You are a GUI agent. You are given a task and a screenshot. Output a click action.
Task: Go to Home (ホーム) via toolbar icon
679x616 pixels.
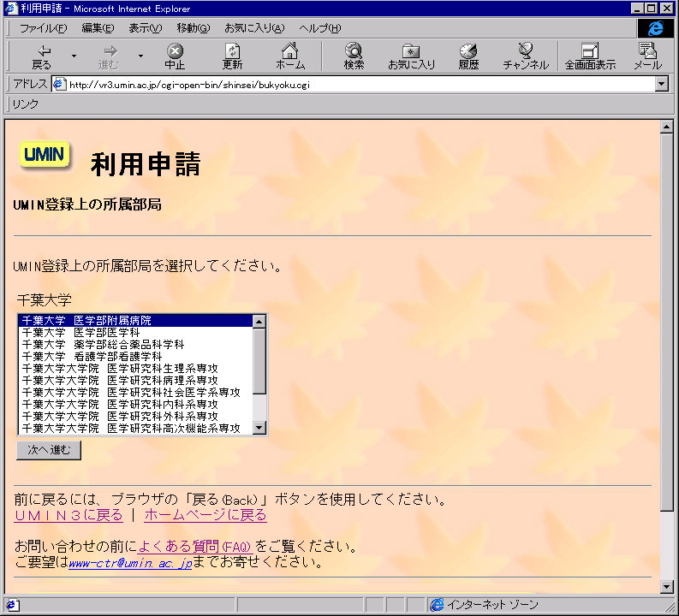(x=290, y=56)
